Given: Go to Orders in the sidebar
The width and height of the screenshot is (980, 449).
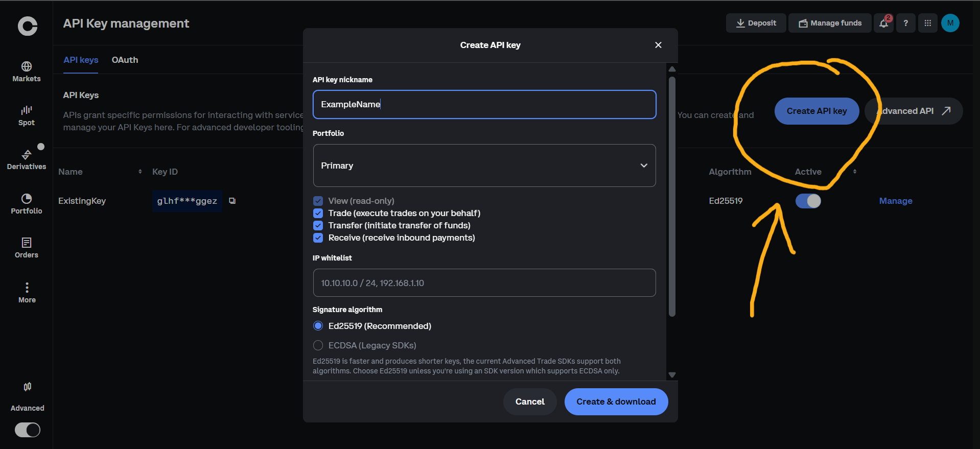Looking at the screenshot, I should click(x=27, y=248).
